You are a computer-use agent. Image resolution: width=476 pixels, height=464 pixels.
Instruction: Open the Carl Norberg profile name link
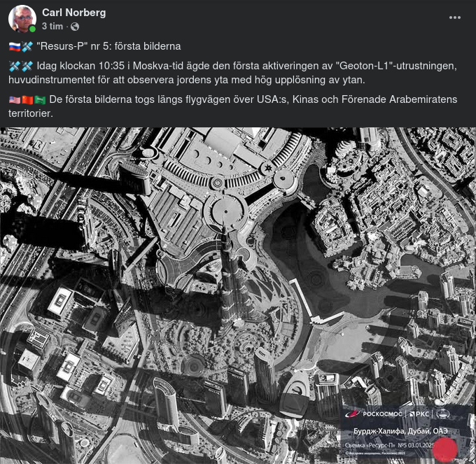73,13
